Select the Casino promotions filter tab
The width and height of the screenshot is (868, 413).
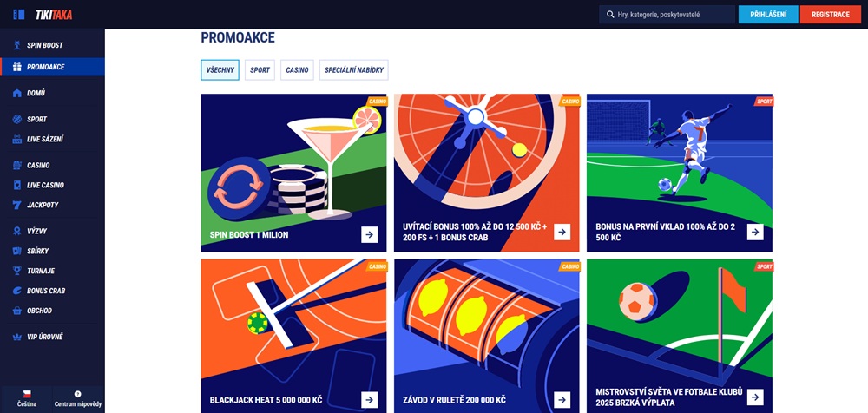297,70
